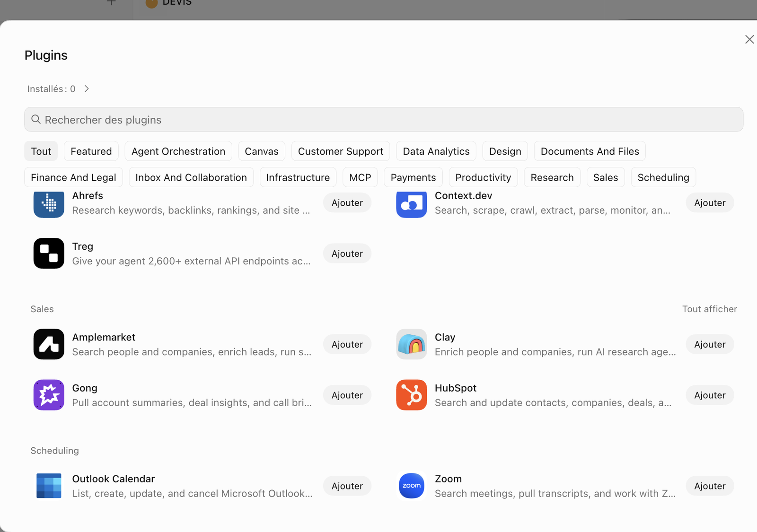This screenshot has height=532, width=757.
Task: Click the Sales section heading
Action: point(42,309)
